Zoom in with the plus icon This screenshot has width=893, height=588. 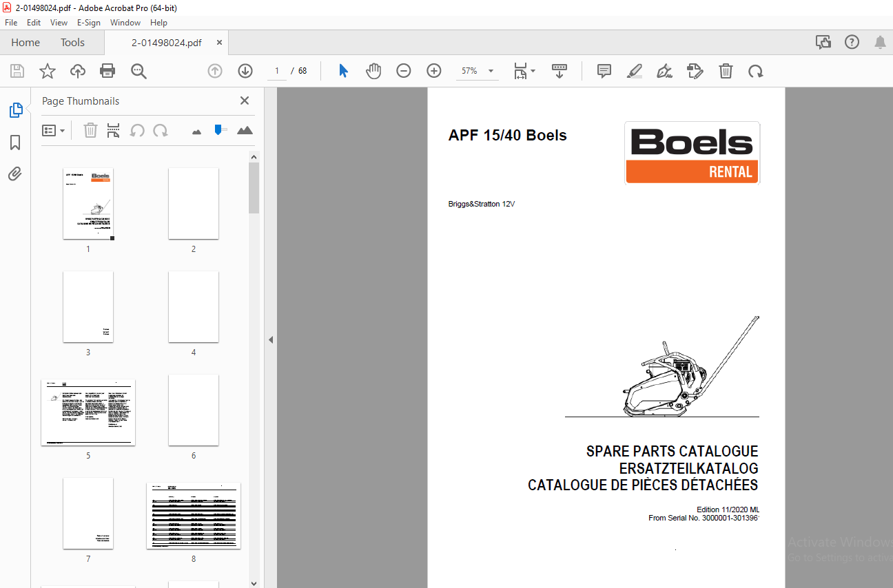[434, 71]
